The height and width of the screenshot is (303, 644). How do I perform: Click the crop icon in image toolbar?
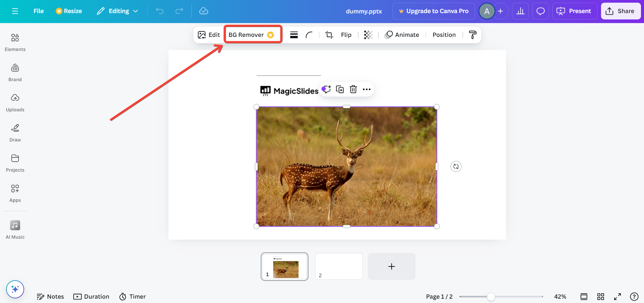(x=329, y=35)
